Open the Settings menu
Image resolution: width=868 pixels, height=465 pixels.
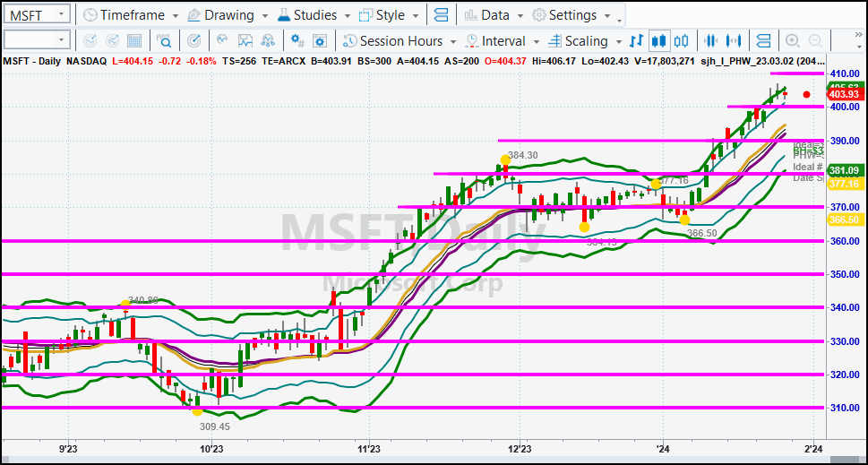click(x=572, y=15)
